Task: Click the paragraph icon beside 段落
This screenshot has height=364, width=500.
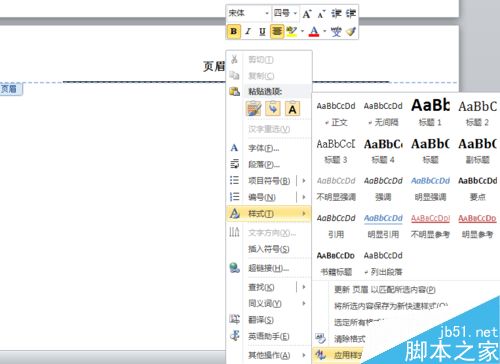Action: [234, 164]
